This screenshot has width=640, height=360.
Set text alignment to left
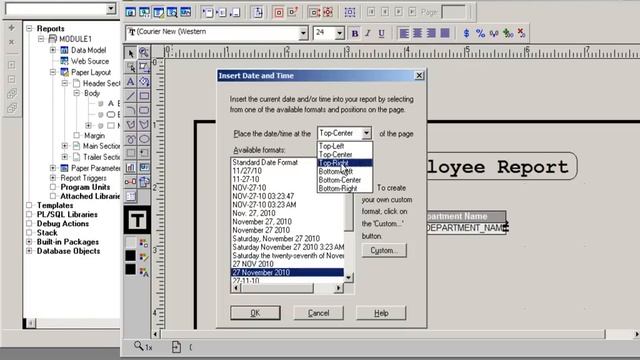(404, 33)
